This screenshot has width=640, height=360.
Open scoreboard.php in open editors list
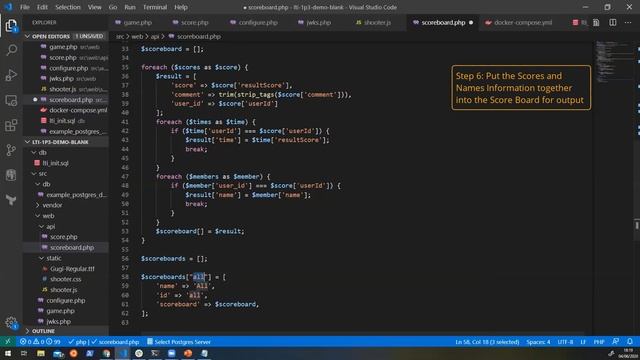point(71,100)
